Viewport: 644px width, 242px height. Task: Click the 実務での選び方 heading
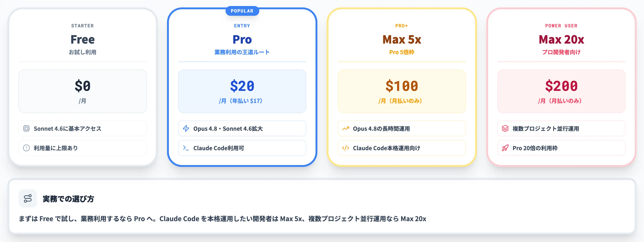coord(68,199)
